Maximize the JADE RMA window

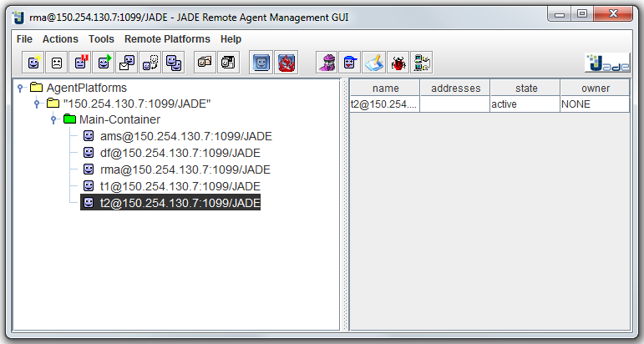pos(582,14)
